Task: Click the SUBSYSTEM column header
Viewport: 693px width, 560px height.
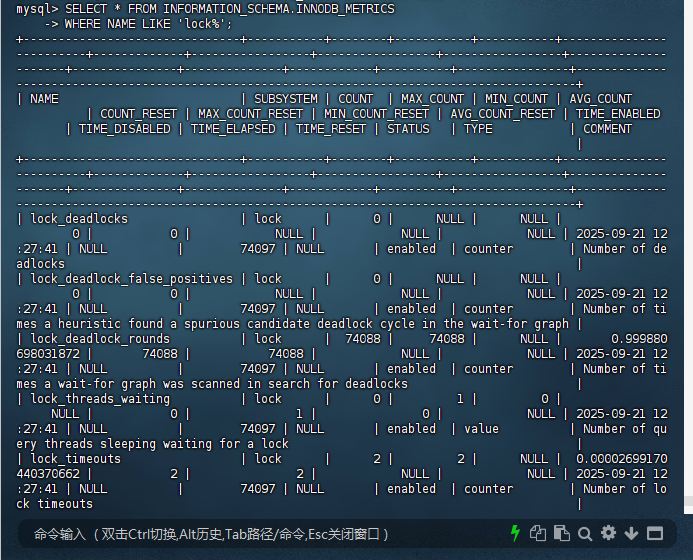Action: 286,99
